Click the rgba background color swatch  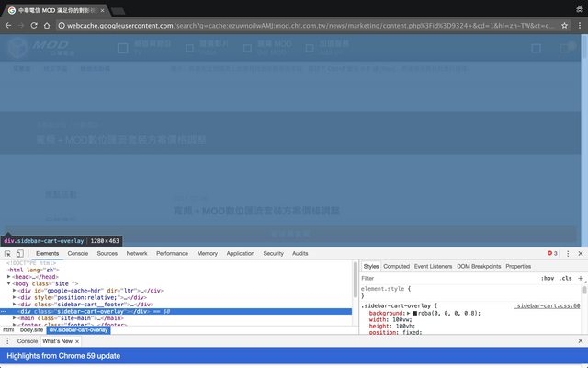(x=414, y=313)
